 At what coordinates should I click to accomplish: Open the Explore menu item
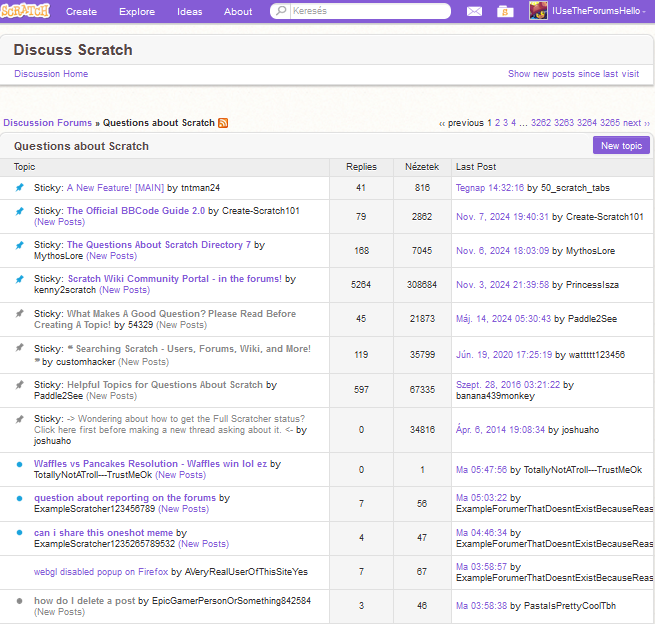pyautogui.click(x=137, y=12)
